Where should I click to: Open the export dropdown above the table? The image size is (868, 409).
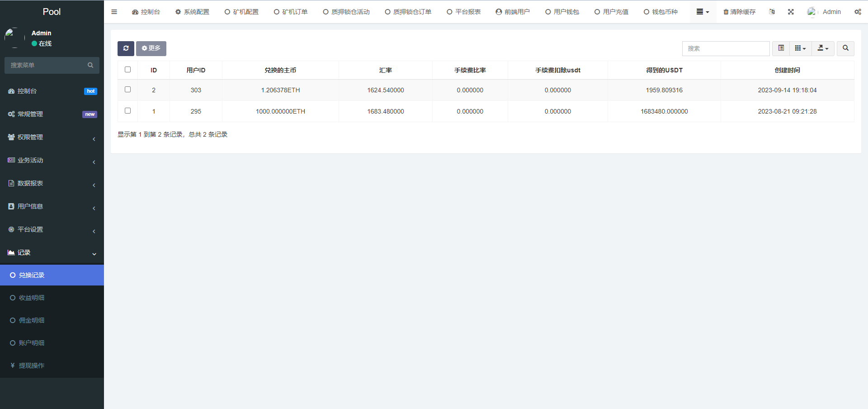coord(823,48)
